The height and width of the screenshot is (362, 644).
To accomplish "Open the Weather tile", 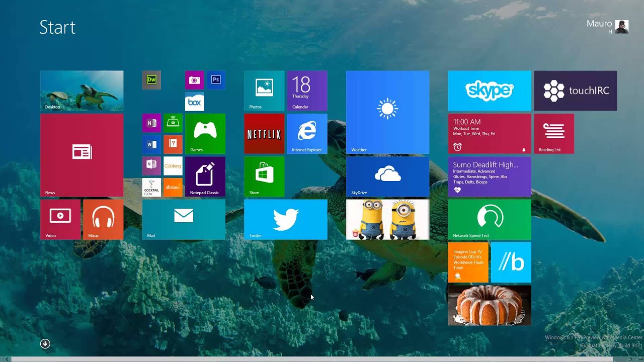I will pos(387,112).
